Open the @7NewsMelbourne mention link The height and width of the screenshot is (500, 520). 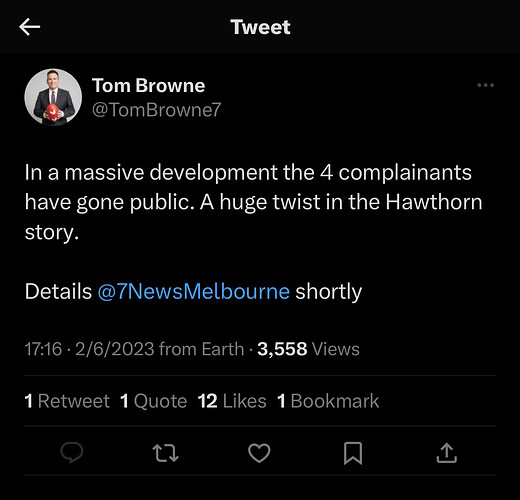pyautogui.click(x=194, y=291)
